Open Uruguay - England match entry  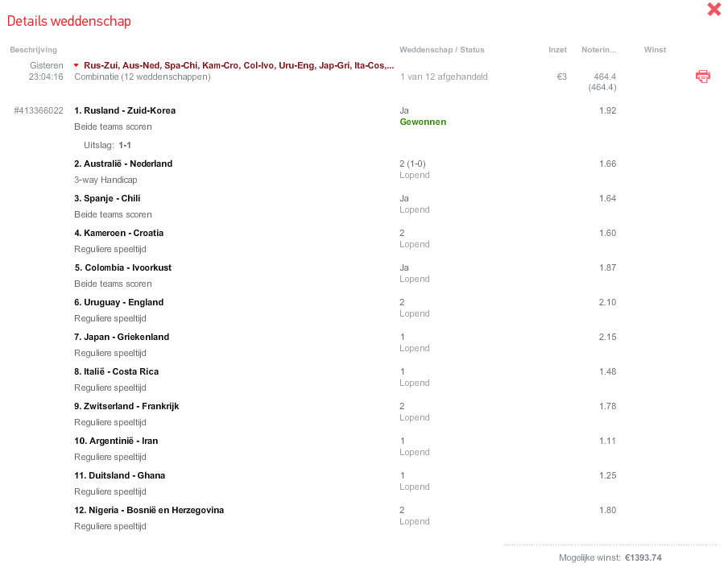pyautogui.click(x=119, y=302)
